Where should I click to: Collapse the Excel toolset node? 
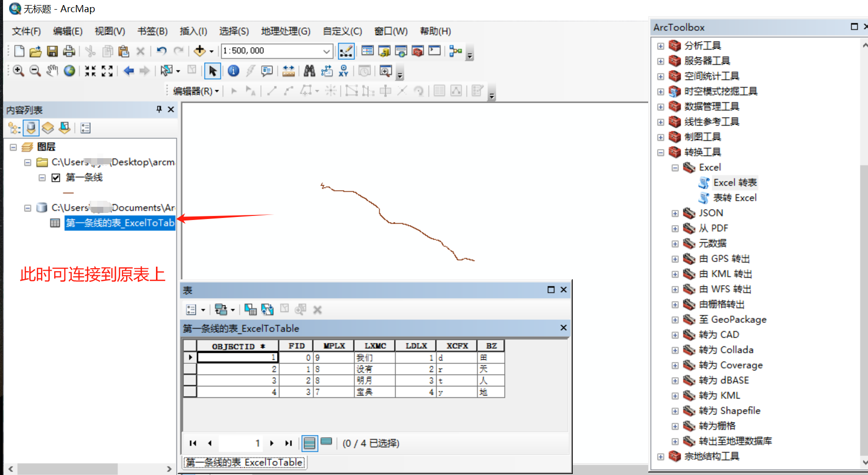tap(675, 168)
